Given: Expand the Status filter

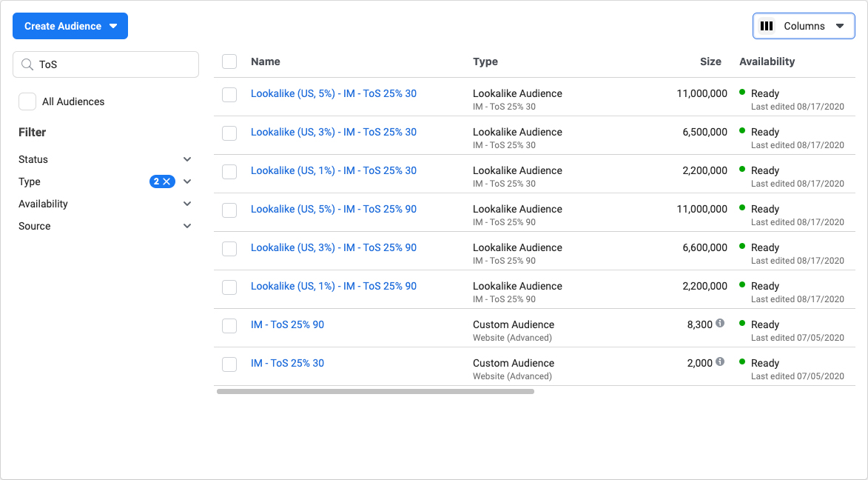Looking at the screenshot, I should tap(187, 159).
